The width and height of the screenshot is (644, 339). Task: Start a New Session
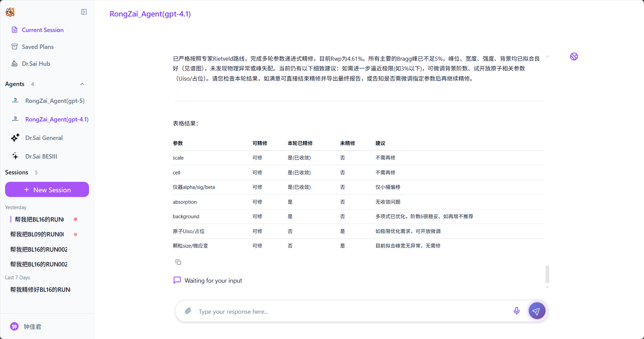[47, 190]
